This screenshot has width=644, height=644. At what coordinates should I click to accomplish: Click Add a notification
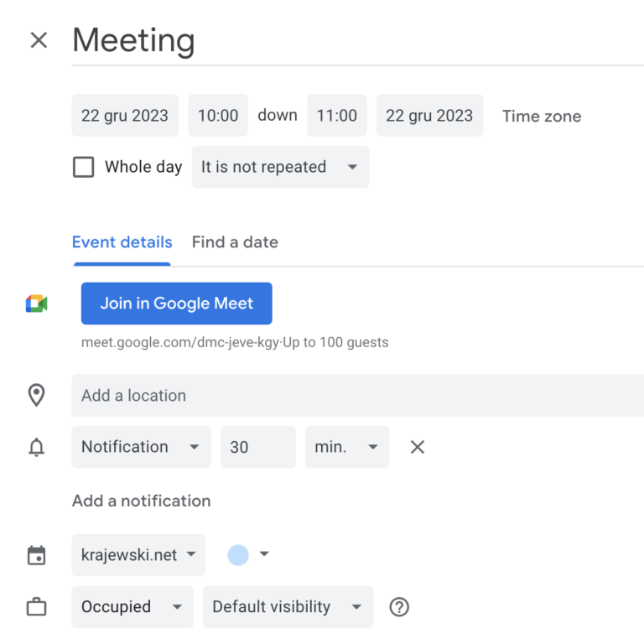[x=141, y=501]
